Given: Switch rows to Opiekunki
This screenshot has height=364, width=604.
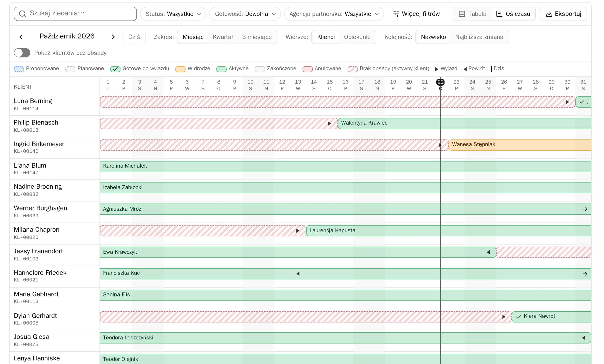Looking at the screenshot, I should tap(357, 37).
